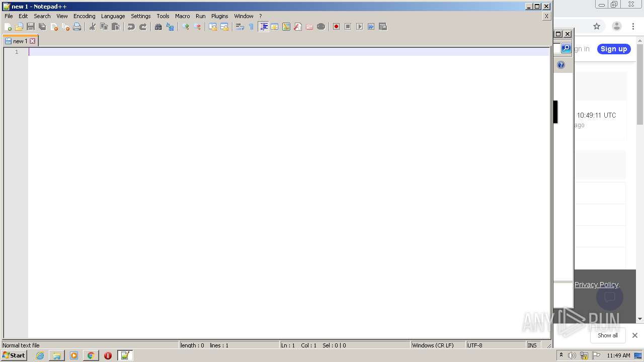Click the Close All toolbar icon
The height and width of the screenshot is (362, 644).
[65, 27]
